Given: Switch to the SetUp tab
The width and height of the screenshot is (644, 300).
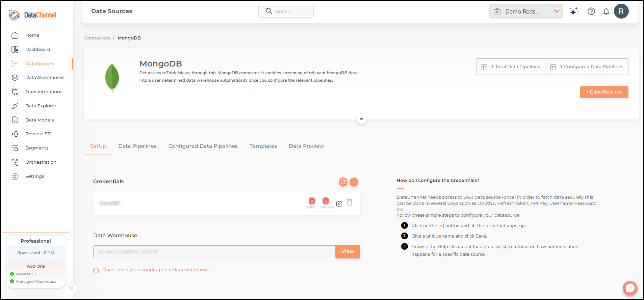Looking at the screenshot, I should click(x=98, y=146).
